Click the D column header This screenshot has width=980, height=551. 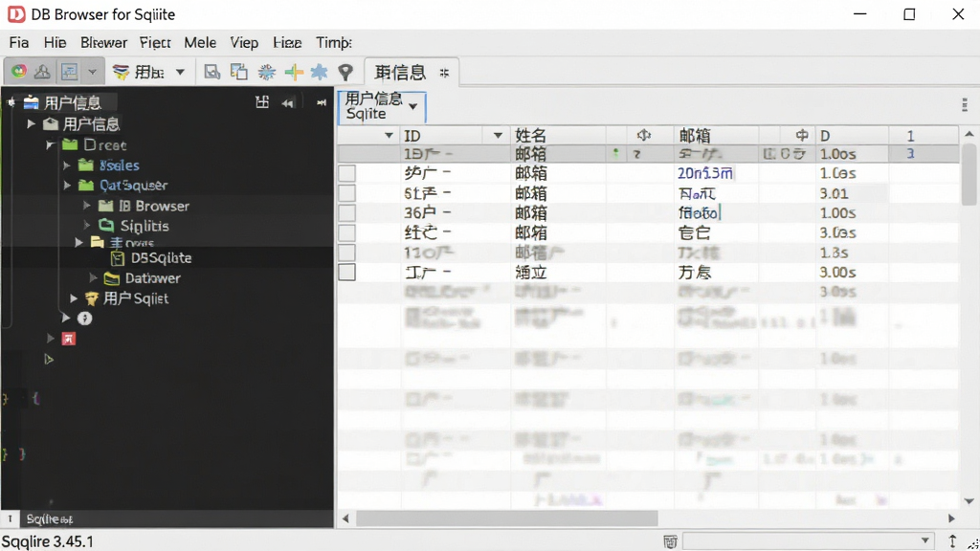[825, 136]
